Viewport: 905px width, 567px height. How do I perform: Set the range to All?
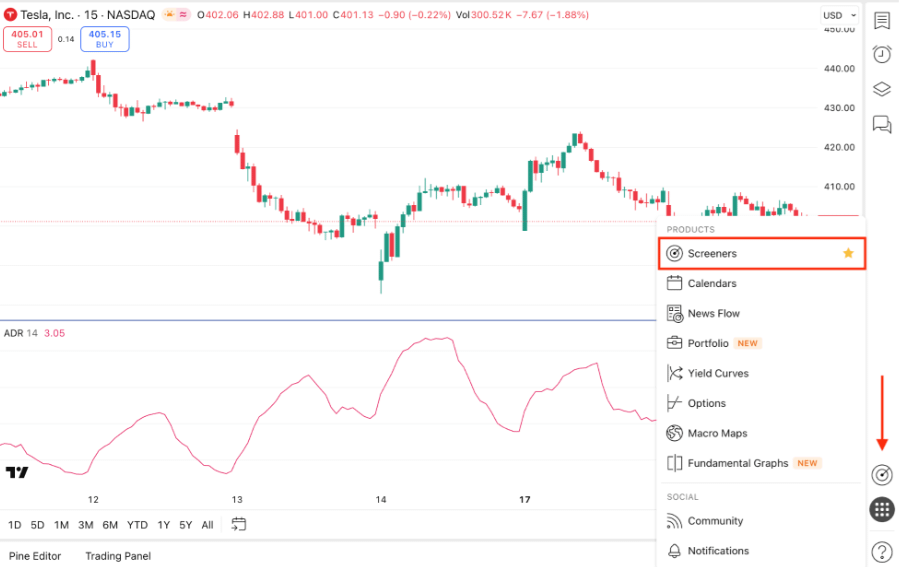(x=207, y=525)
